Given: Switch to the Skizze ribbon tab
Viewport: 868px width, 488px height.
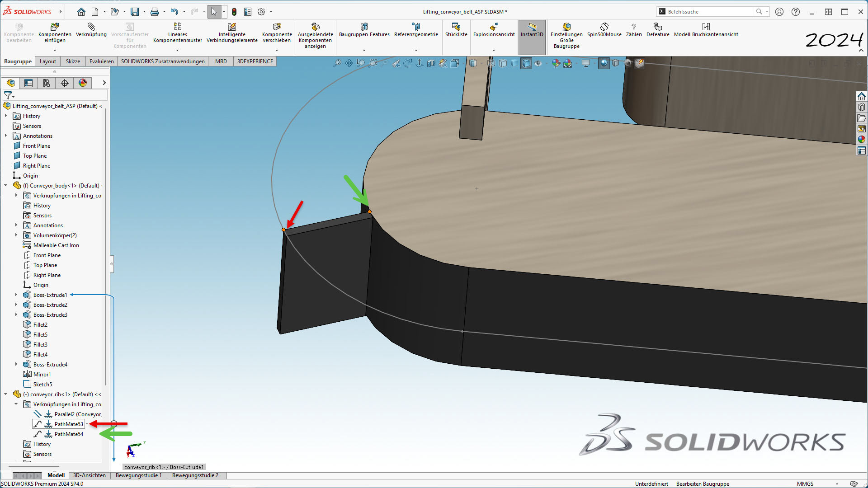Looking at the screenshot, I should [x=73, y=61].
